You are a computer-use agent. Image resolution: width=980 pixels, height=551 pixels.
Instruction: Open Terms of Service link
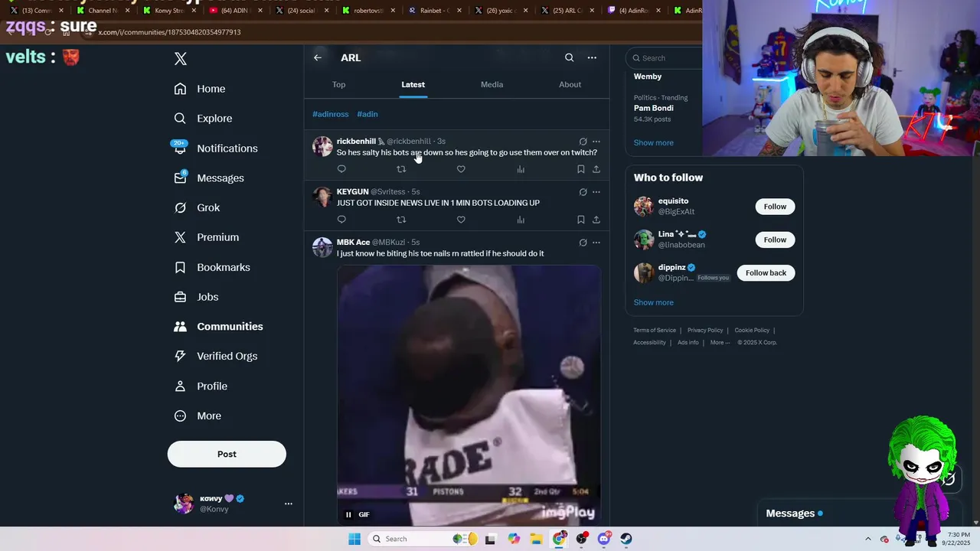tap(655, 331)
